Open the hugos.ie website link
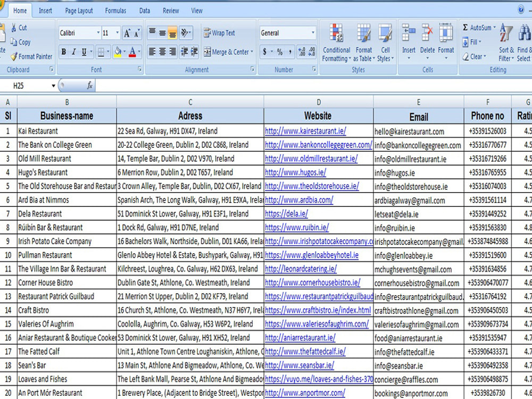The height and width of the screenshot is (399, 532). click(x=295, y=172)
